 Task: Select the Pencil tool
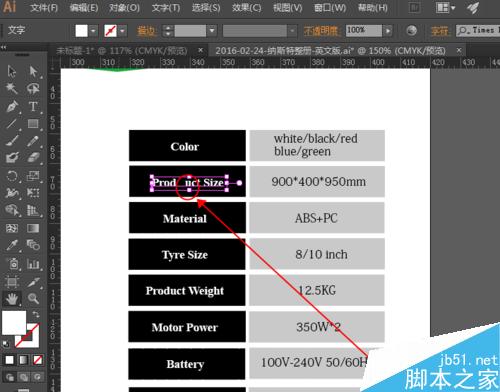33,141
